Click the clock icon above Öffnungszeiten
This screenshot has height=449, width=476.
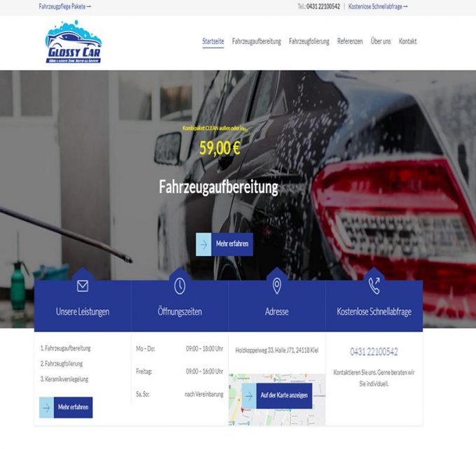[x=180, y=286]
